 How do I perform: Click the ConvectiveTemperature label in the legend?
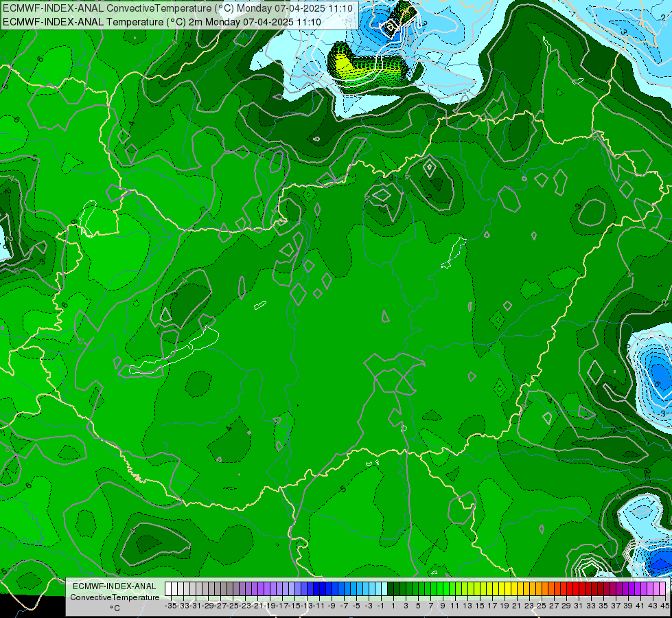click(x=115, y=597)
